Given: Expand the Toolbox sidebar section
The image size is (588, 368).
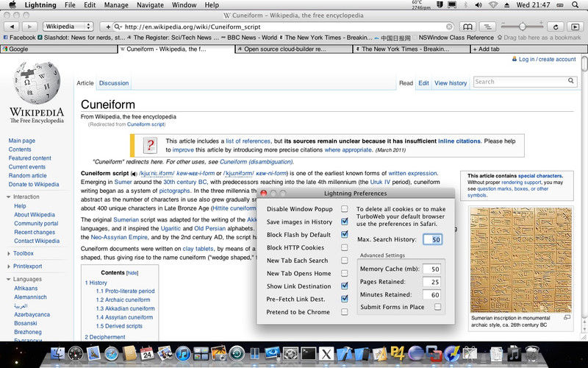Looking at the screenshot, I should point(9,253).
